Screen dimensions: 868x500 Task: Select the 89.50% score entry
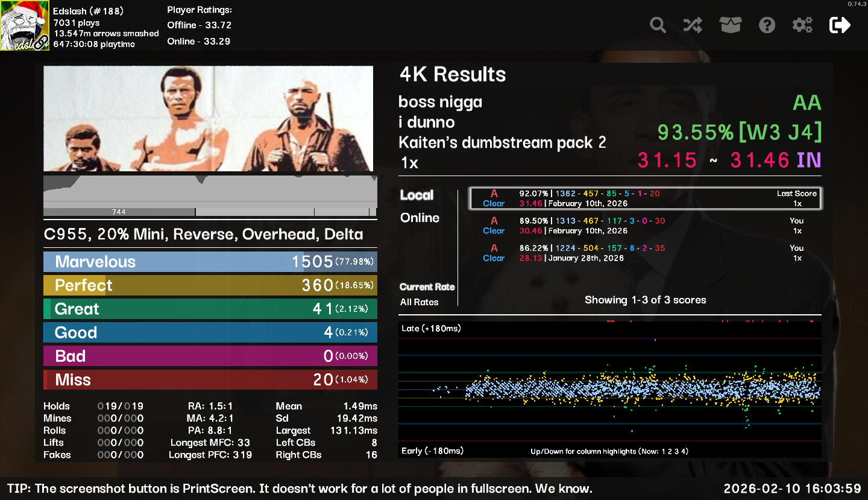pos(645,226)
